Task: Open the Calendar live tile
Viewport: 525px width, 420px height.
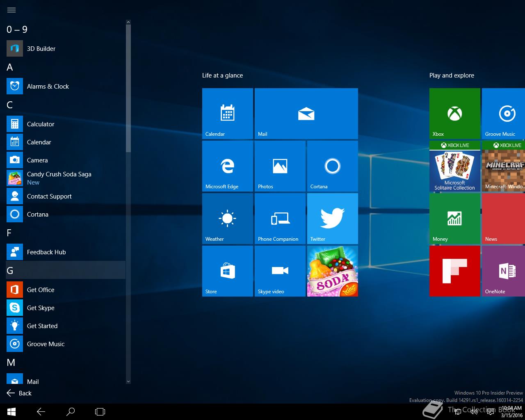Action: pyautogui.click(x=228, y=114)
